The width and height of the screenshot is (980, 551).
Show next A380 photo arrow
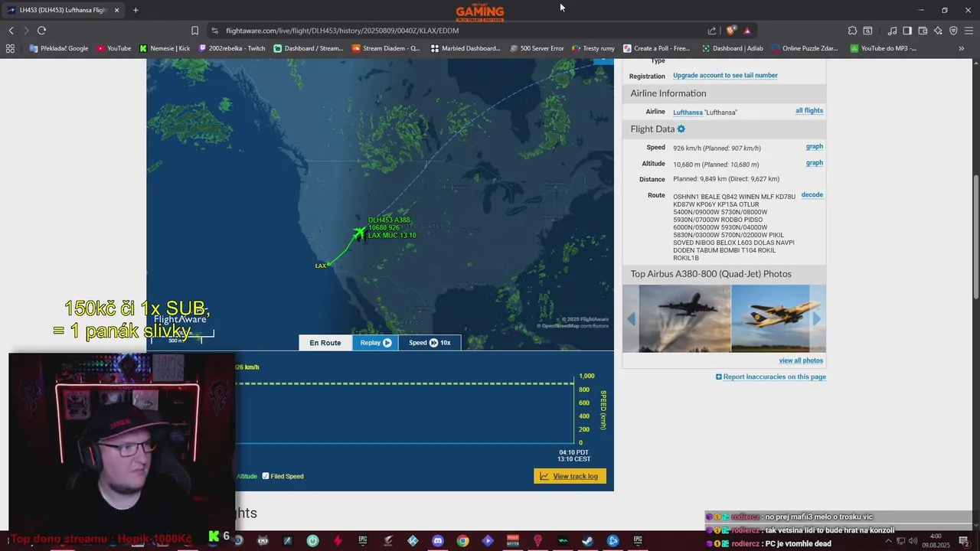point(817,319)
